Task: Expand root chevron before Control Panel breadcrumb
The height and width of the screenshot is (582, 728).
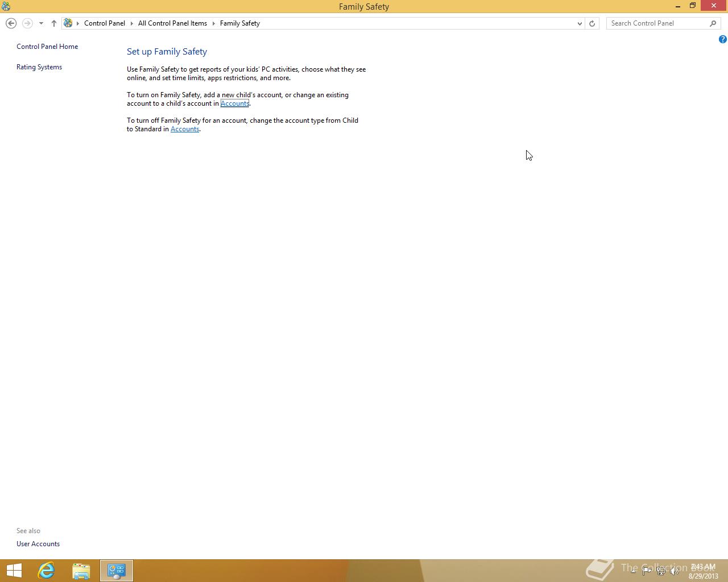Action: pyautogui.click(x=78, y=23)
